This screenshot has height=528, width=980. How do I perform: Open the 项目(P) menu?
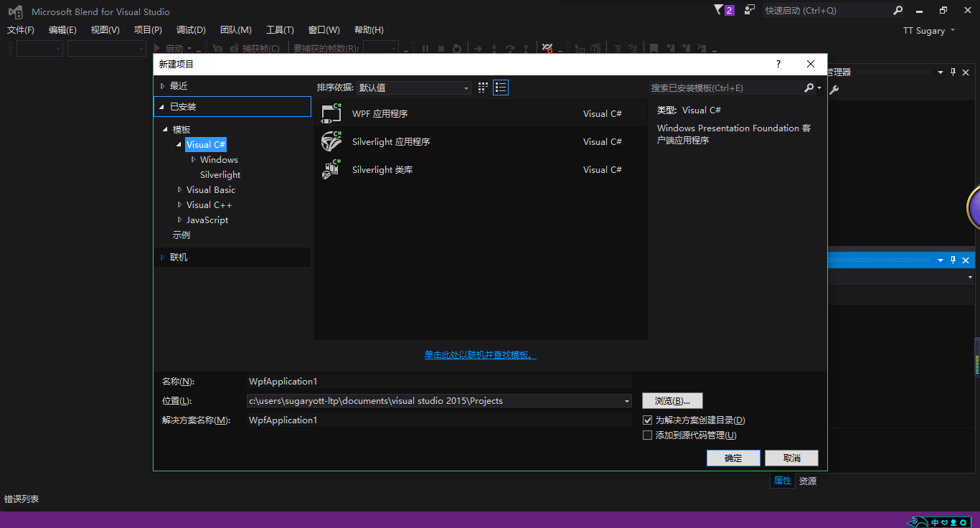(x=148, y=29)
